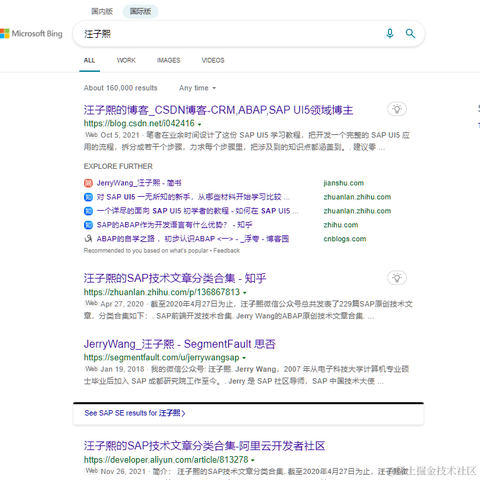This screenshot has width=480, height=480.
Task: Open 一个详尽的面向 SAP UI5 初学者的教程 link
Action: pyautogui.click(x=197, y=211)
